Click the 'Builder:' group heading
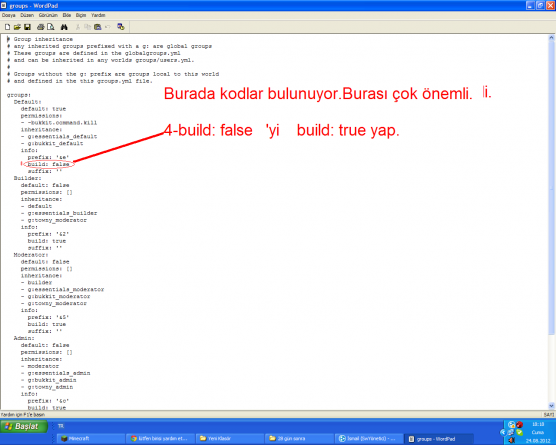This screenshot has height=445, width=556. [x=27, y=178]
